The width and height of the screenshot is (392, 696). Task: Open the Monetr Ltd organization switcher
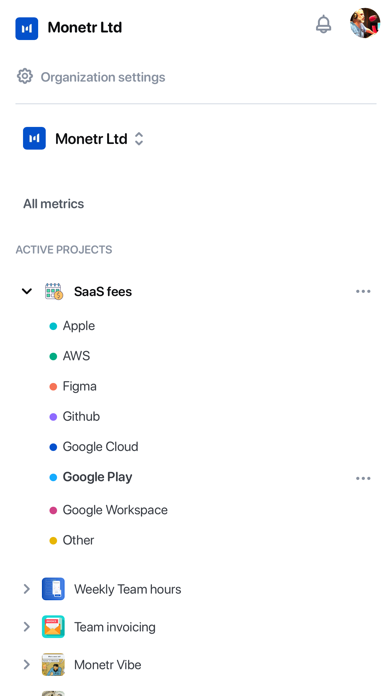click(x=84, y=139)
